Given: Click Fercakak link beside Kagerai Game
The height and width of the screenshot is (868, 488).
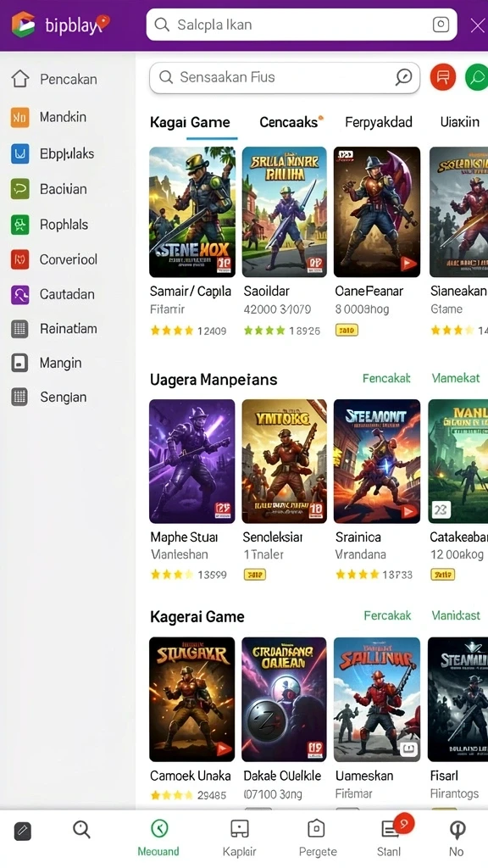Looking at the screenshot, I should pos(387,615).
